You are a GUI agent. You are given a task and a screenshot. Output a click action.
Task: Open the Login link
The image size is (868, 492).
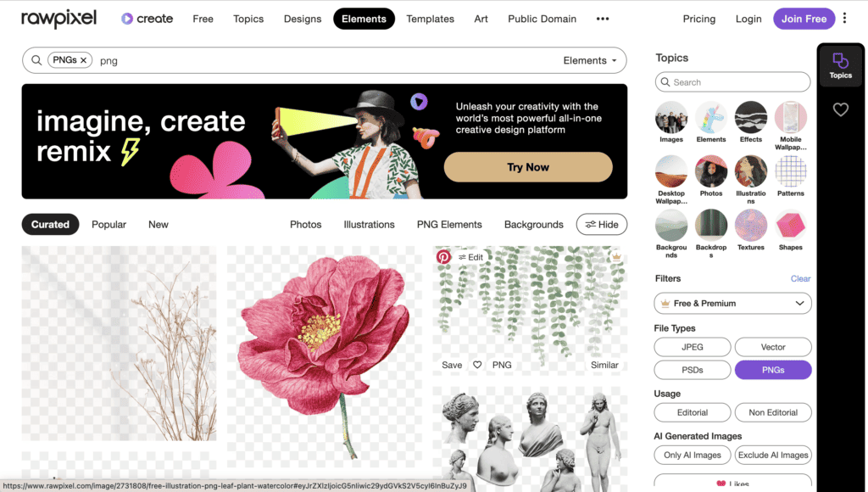coord(748,19)
